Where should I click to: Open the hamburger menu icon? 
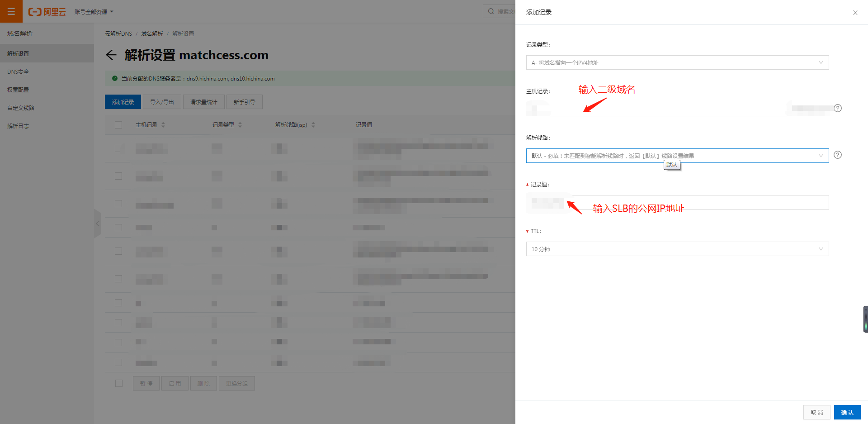tap(11, 11)
